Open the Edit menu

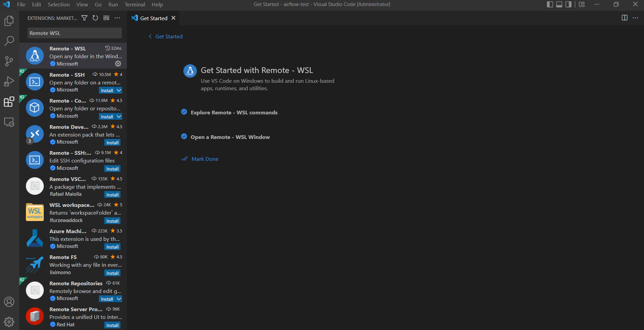(36, 4)
